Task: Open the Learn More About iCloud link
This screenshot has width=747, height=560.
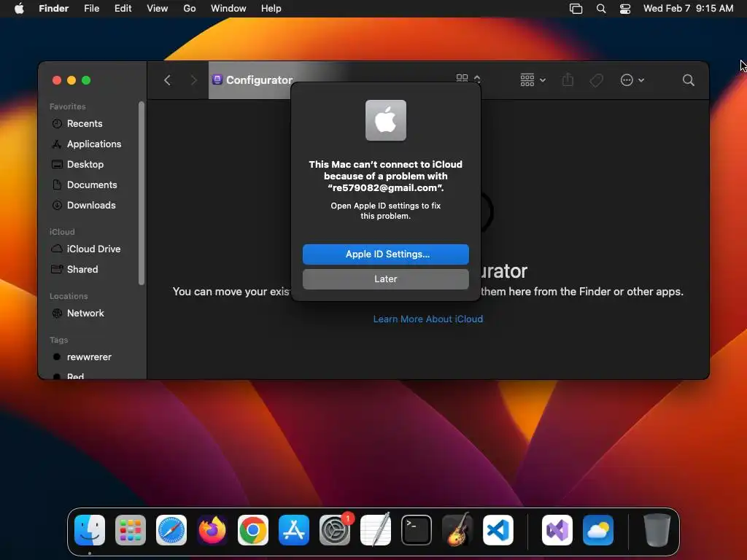Action: (427, 319)
